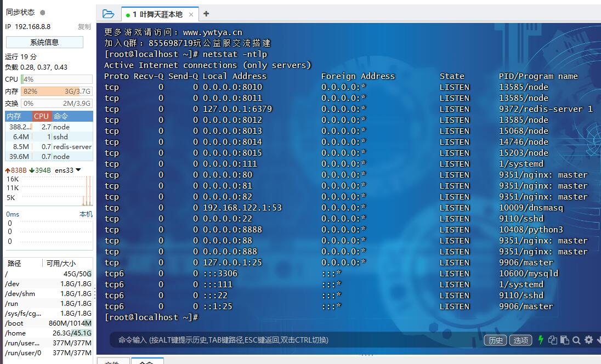Select the redis-server process row
This screenshot has height=364, width=601.
(49, 147)
